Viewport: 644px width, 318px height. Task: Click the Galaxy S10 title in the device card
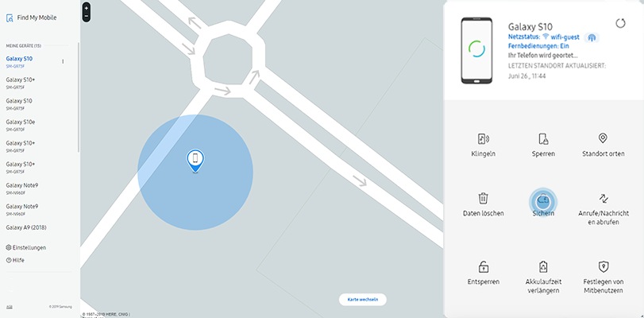(530, 27)
